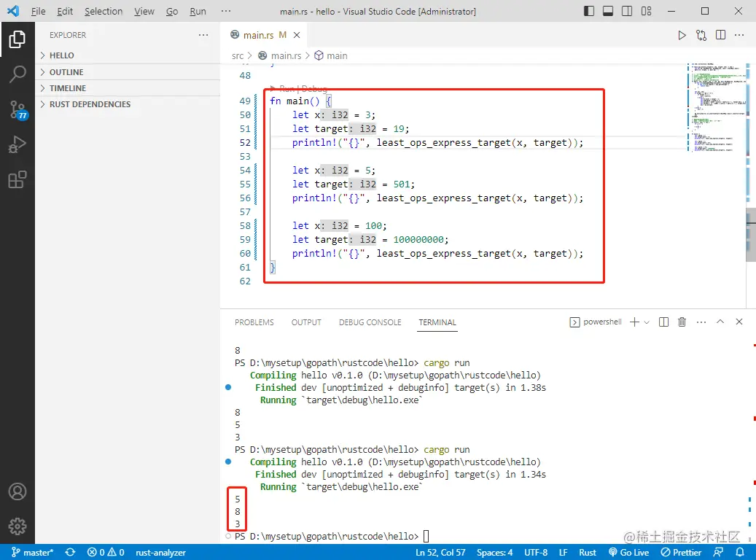The height and width of the screenshot is (560, 756).
Task: Change indentation via Spaces: 4
Action: (495, 552)
